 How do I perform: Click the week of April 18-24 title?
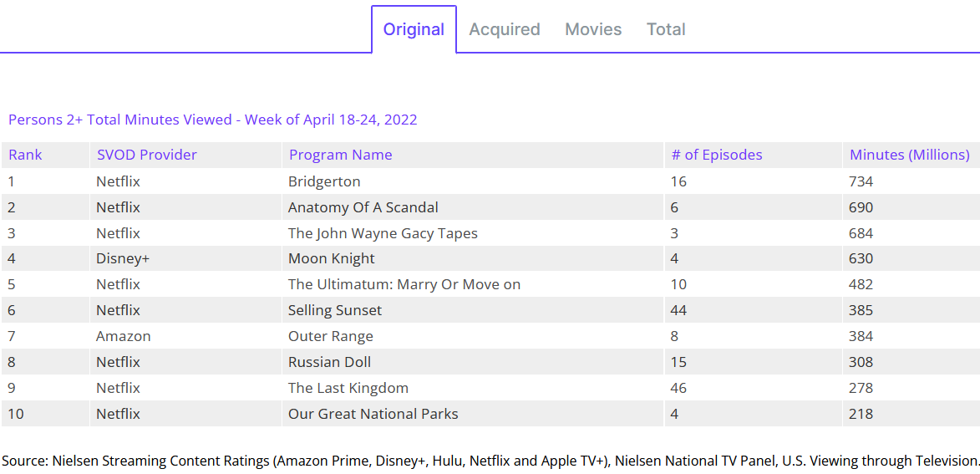pos(212,120)
